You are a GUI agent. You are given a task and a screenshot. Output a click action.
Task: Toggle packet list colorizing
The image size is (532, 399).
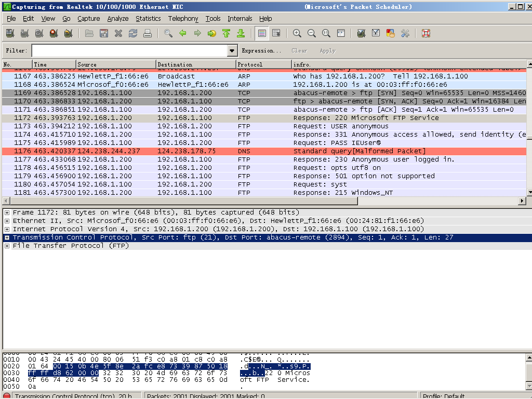(262, 33)
